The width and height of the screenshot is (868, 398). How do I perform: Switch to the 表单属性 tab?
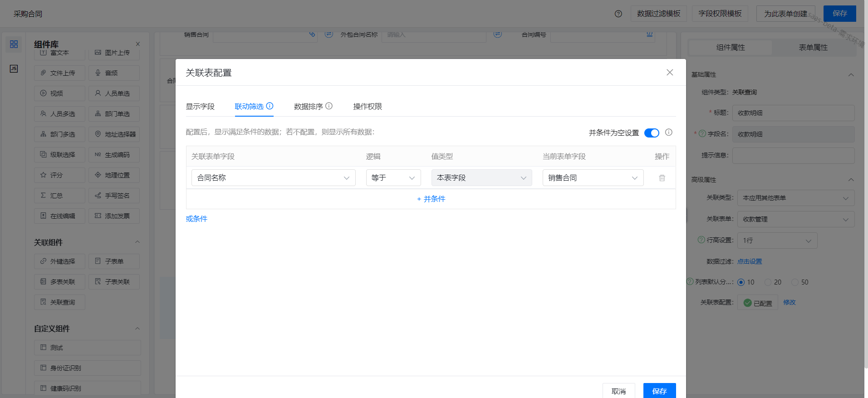point(813,47)
